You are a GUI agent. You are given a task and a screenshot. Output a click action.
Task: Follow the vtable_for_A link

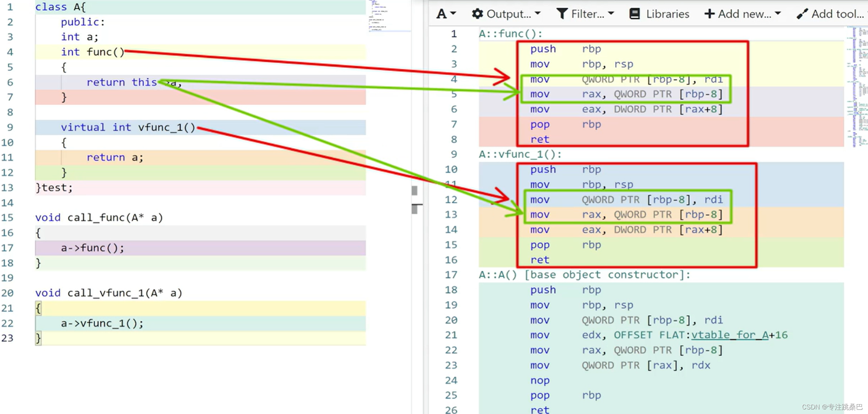click(729, 335)
